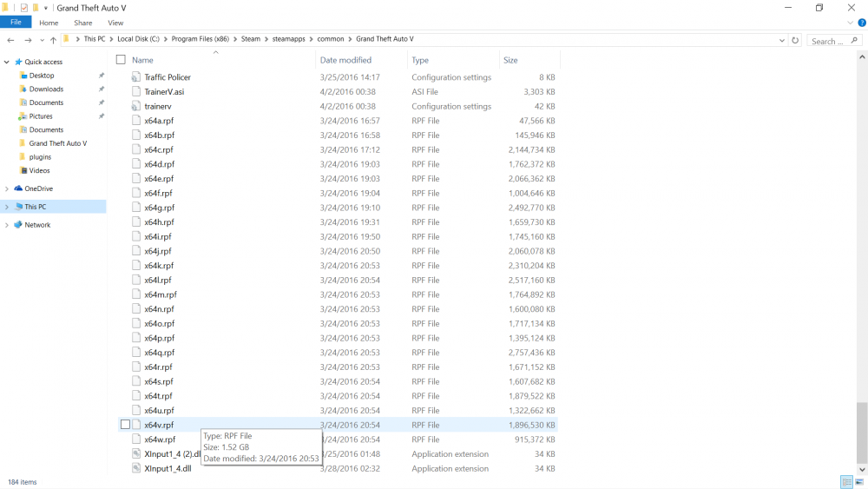Screen dimensions: 868x489
Task: Click the Traffic Policer config file icon
Action: point(136,77)
